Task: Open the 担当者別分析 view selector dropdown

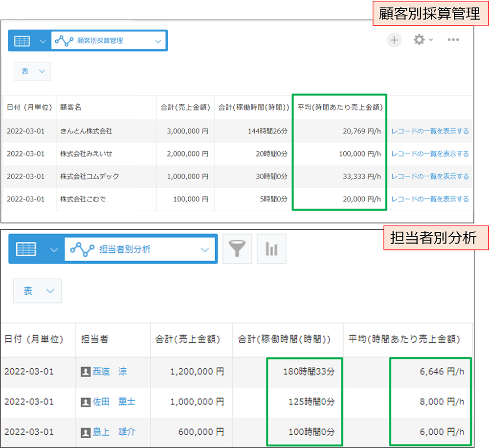Action: (205, 249)
